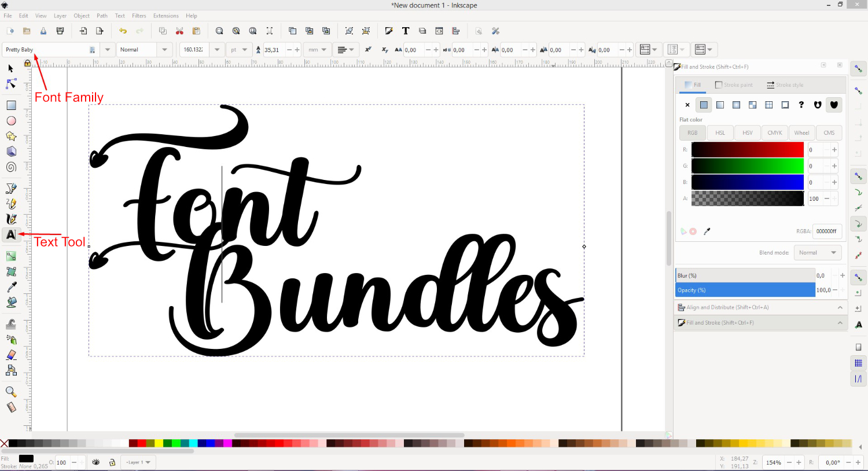Toggle current layer lock
Image resolution: width=868 pixels, height=471 pixels.
point(112,462)
